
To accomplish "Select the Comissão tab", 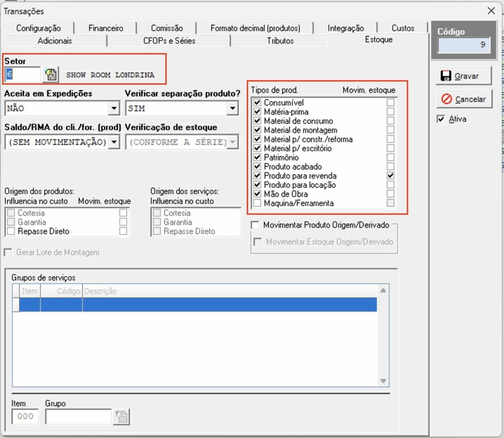I will [x=167, y=28].
